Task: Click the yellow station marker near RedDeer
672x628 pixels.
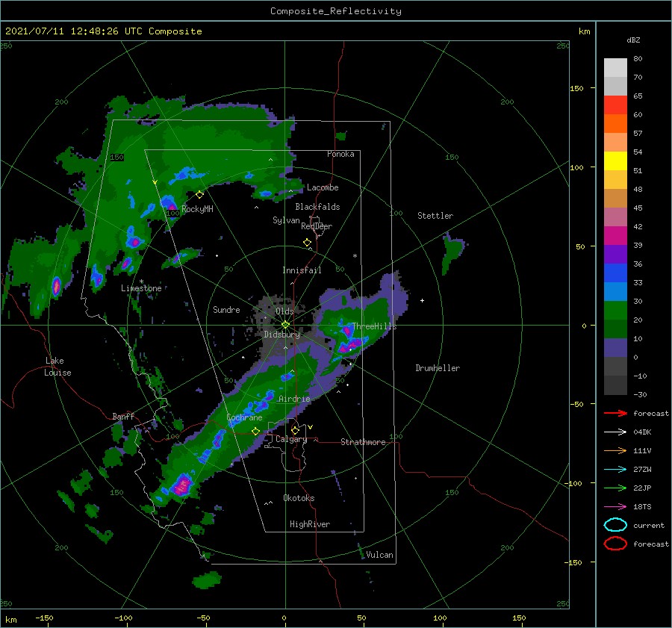Action: [307, 243]
